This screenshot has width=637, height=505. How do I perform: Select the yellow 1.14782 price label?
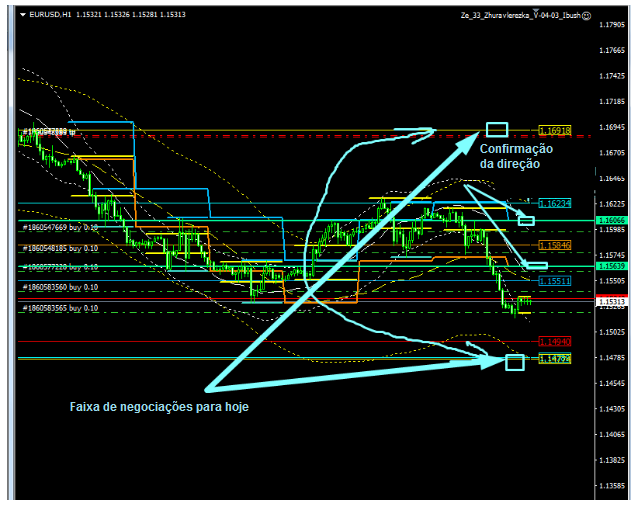point(555,358)
